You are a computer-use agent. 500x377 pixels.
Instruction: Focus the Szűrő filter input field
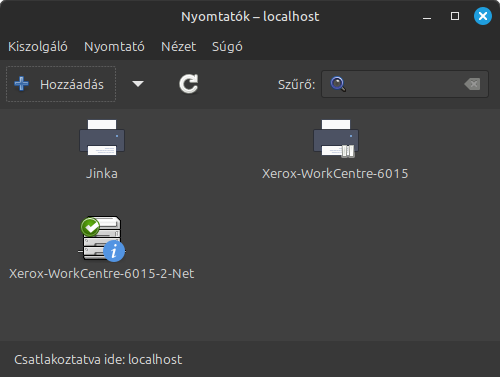405,84
